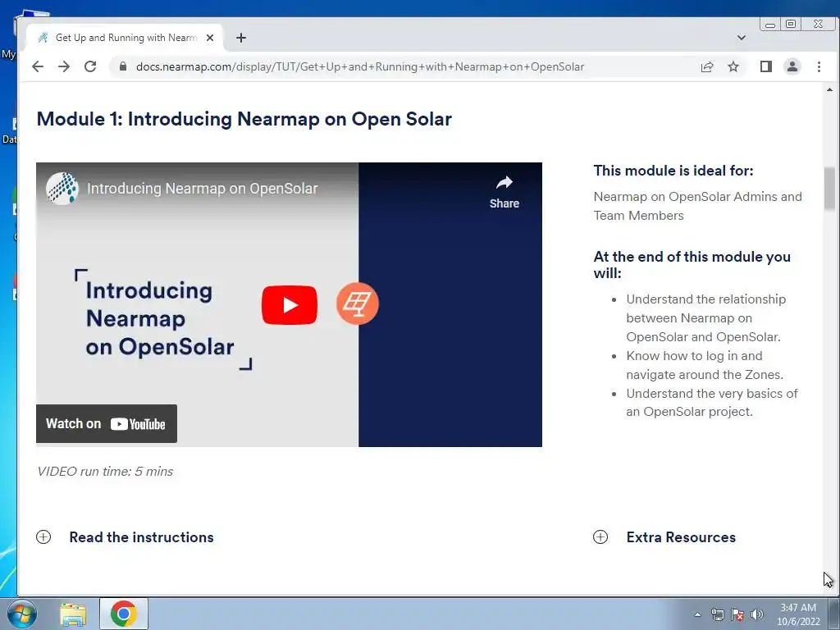Open Nearmap channel logo in video header
Image resolution: width=840 pixels, height=630 pixels.
click(62, 189)
